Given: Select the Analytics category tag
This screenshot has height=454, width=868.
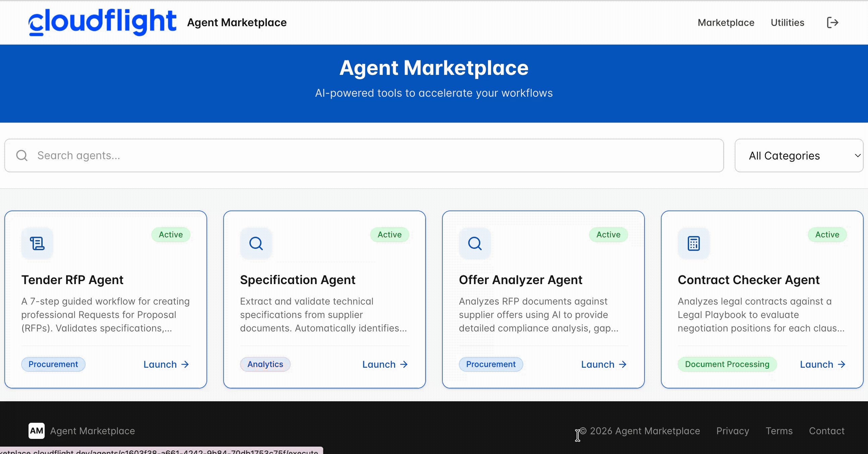Looking at the screenshot, I should tap(265, 364).
